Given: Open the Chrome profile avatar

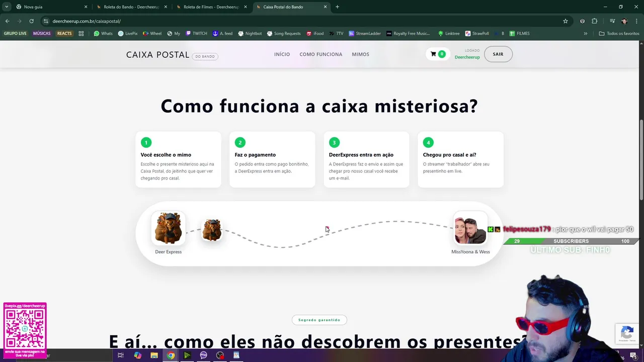Looking at the screenshot, I should [x=624, y=21].
